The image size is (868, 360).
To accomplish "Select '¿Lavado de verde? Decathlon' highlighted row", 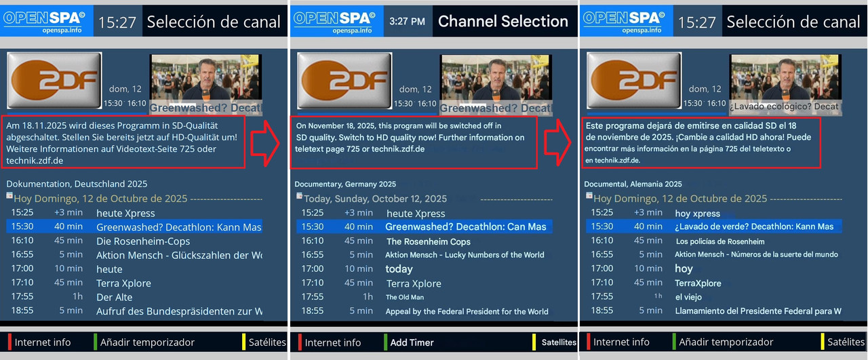I will coord(714,227).
